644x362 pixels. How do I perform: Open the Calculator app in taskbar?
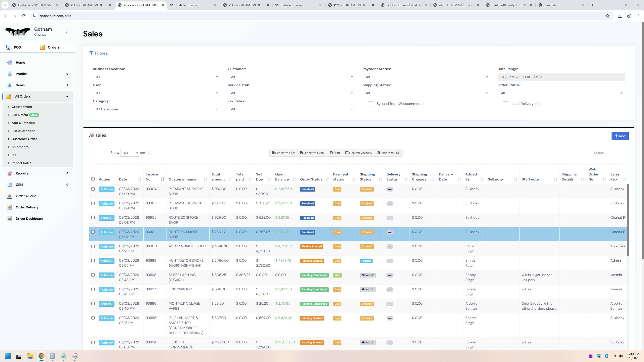[x=52, y=356]
